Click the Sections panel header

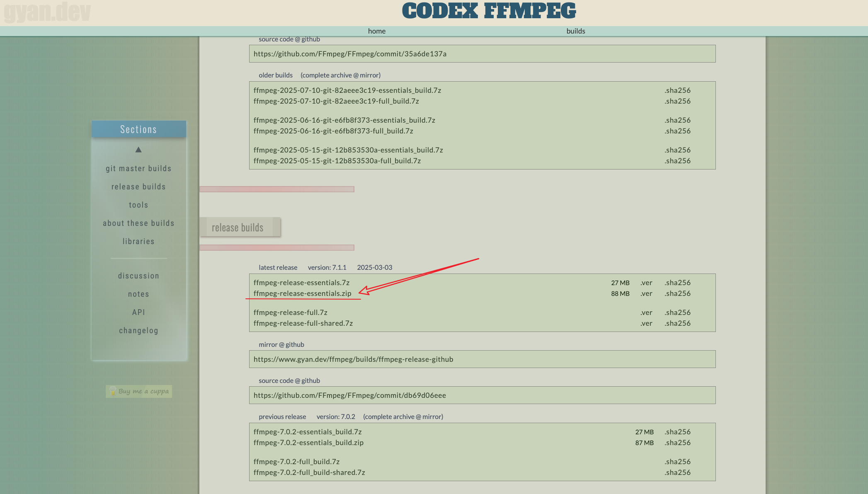[x=138, y=129]
